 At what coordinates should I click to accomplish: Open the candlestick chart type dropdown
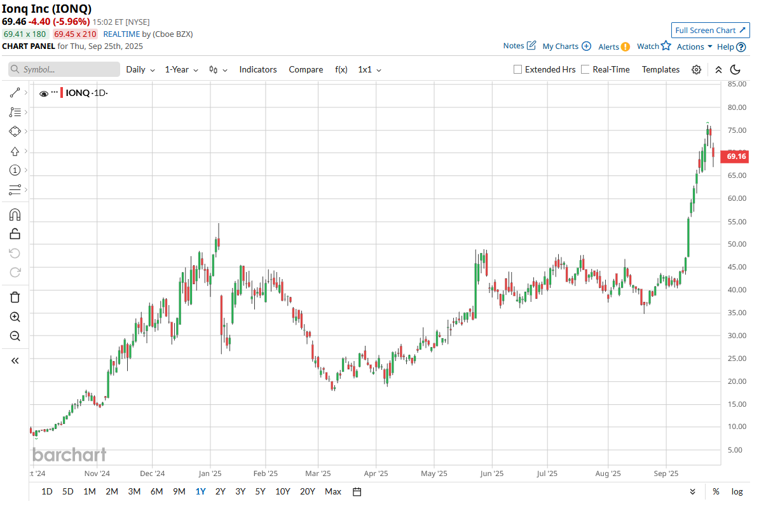click(218, 70)
